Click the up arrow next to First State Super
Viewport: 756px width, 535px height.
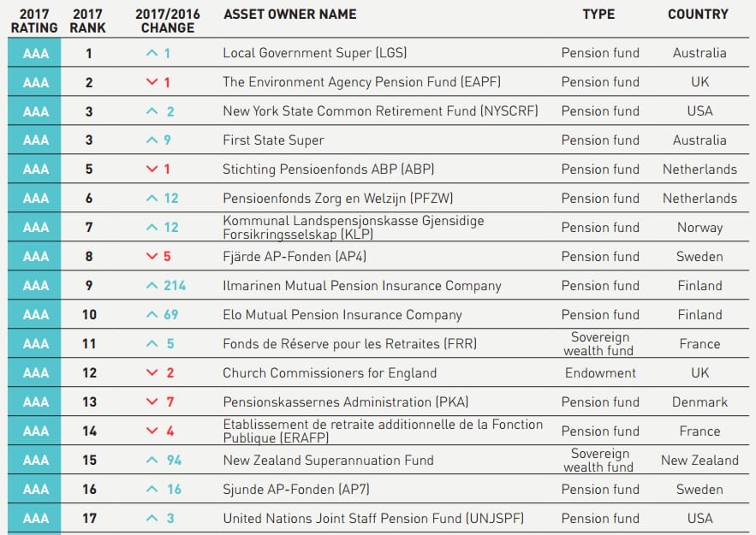[152, 140]
